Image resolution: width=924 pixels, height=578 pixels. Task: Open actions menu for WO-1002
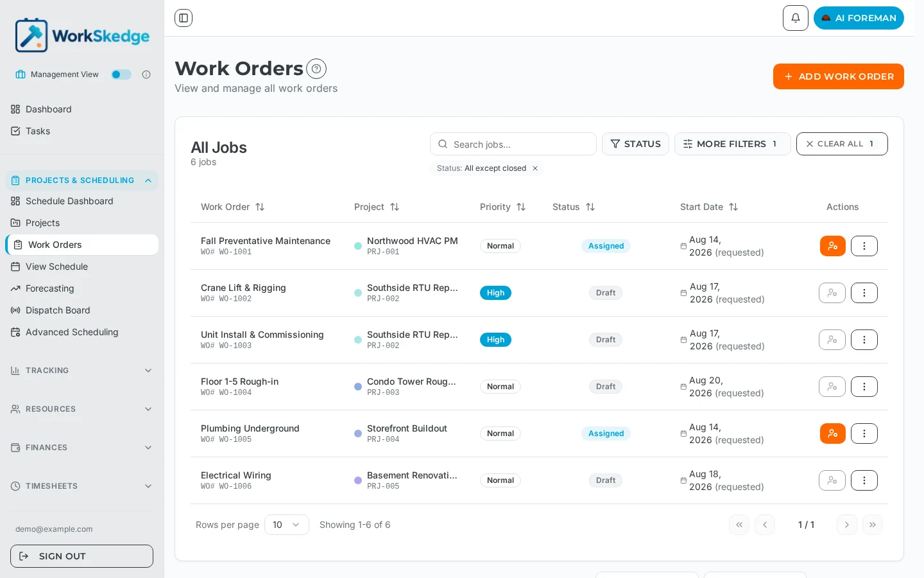click(x=864, y=293)
